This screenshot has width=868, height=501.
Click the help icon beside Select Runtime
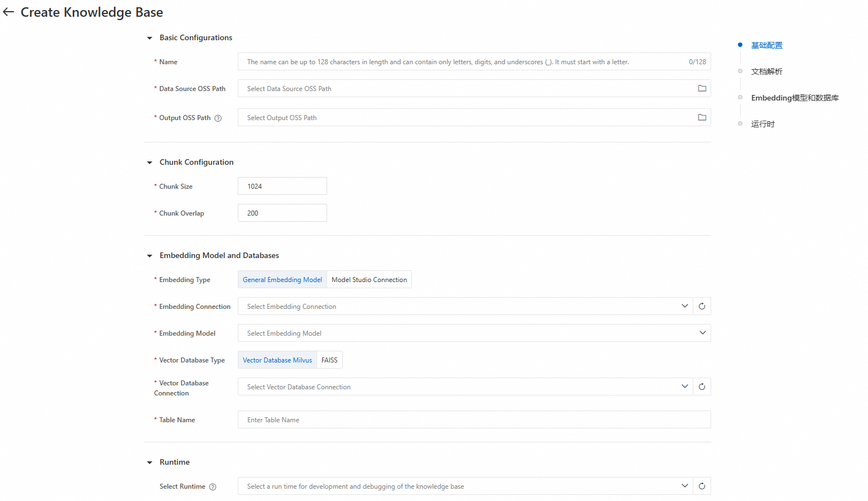(213, 486)
